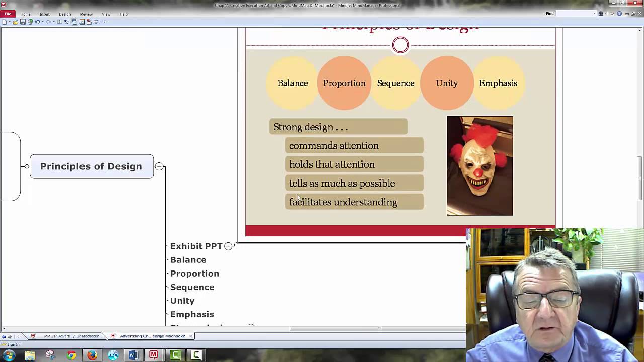Screen dimensions: 644x362
Task: Click the 'holds that attention' text box
Action: (x=354, y=164)
